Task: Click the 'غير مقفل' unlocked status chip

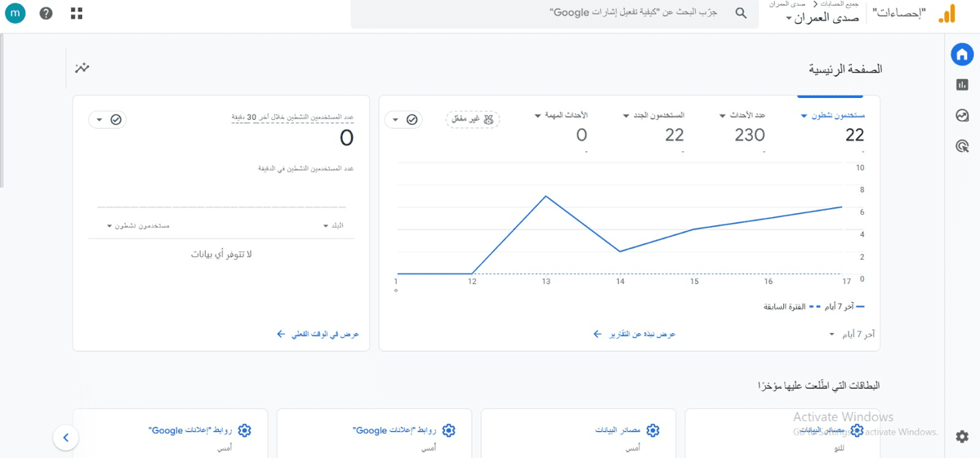Action: click(473, 120)
